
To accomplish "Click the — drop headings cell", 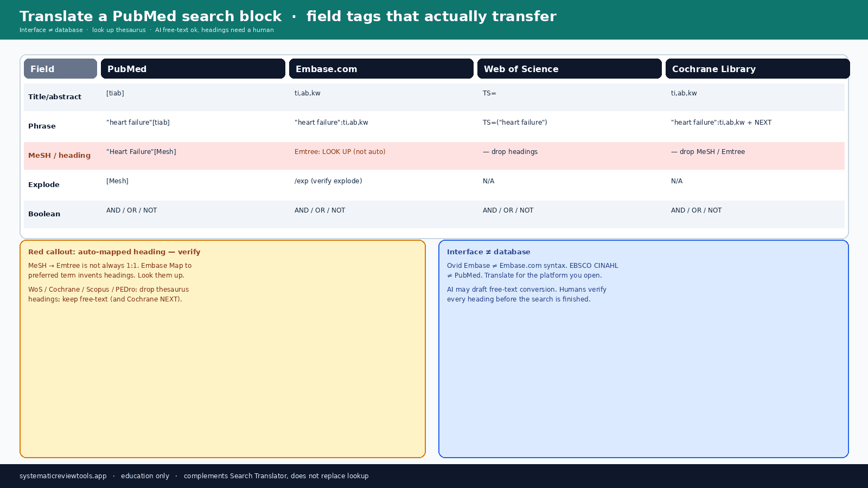I will 510,152.
